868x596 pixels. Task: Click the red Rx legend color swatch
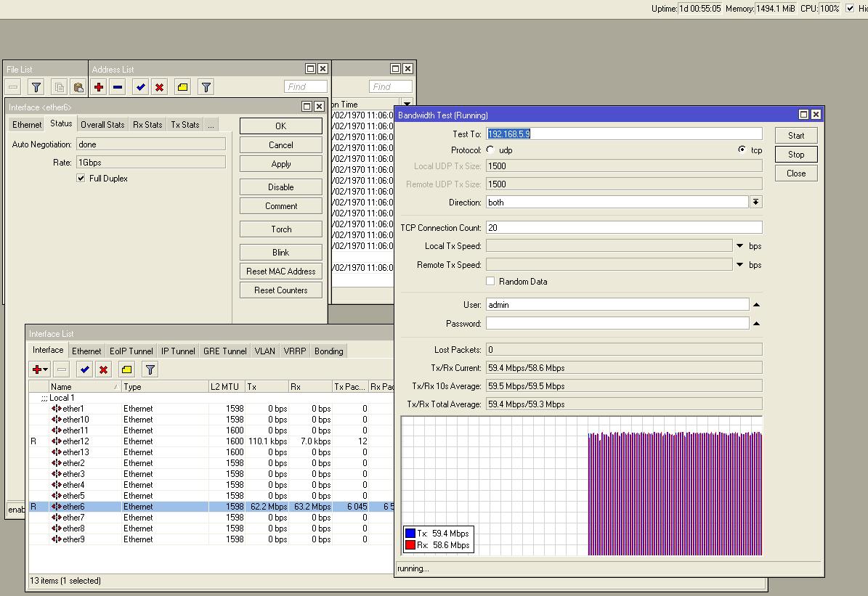[x=410, y=545]
